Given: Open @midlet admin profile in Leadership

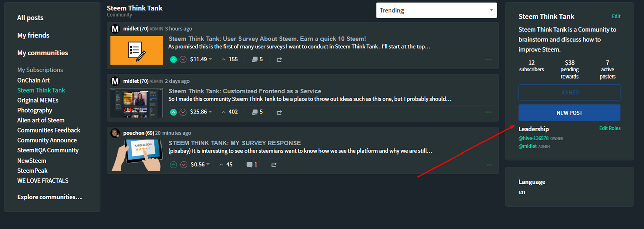Looking at the screenshot, I should coord(528,147).
